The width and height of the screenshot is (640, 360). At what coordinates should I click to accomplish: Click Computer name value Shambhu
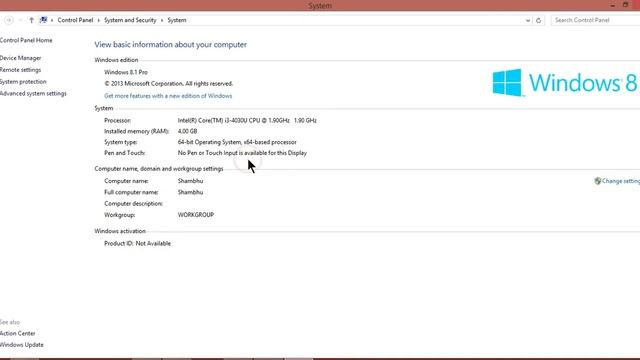[190, 181]
